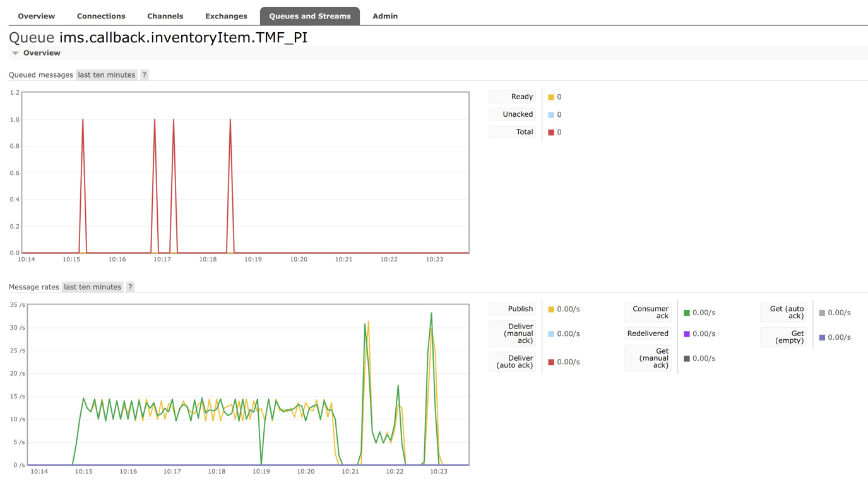Open the Admin tab
The image size is (868, 492).
point(385,16)
